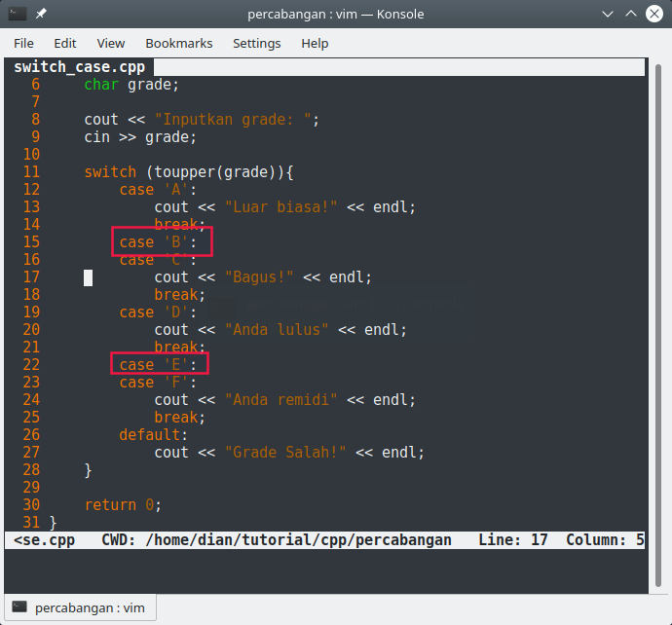Click terminal icon on percabangan tab
Screen dimensions: 672x625
tap(19, 608)
